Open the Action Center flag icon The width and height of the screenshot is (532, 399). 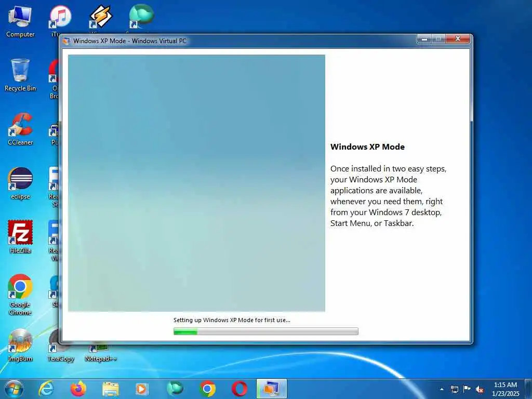[x=467, y=389]
